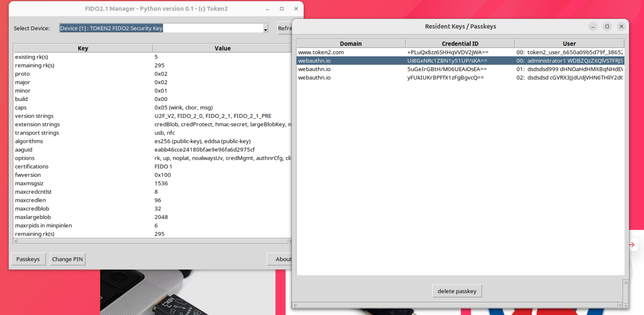
Task: Select the www.token2.com passkey row
Action: point(460,52)
